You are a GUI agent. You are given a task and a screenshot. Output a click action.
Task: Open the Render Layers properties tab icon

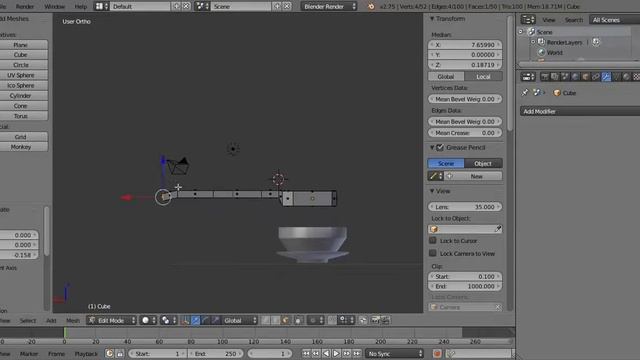click(555, 77)
